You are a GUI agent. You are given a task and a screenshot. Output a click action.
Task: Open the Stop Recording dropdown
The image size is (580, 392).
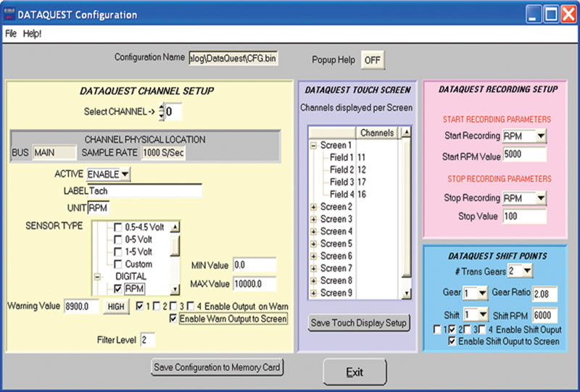pos(541,199)
